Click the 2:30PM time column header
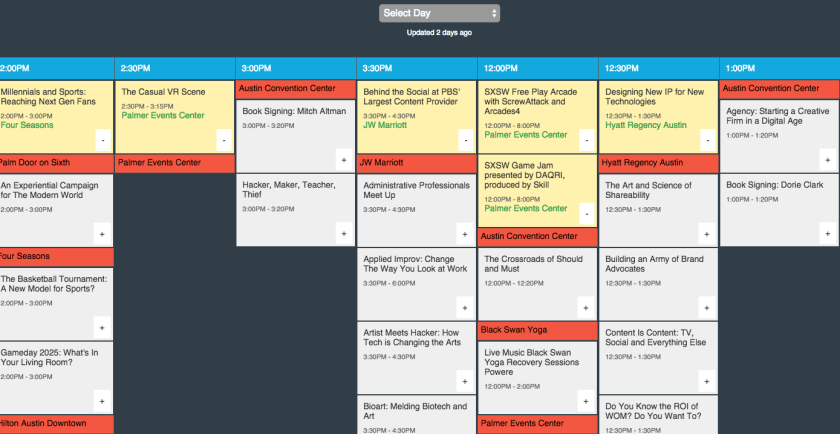 tap(175, 69)
